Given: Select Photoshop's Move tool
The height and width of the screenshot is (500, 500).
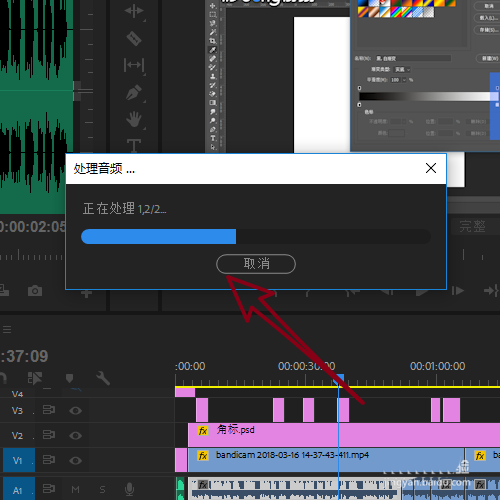Looking at the screenshot, I should click(x=213, y=6).
